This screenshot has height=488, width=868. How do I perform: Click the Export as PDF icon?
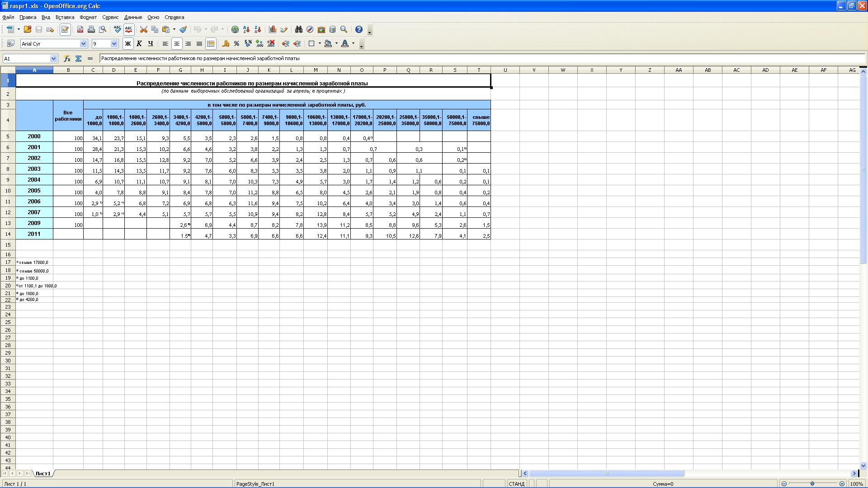click(80, 29)
